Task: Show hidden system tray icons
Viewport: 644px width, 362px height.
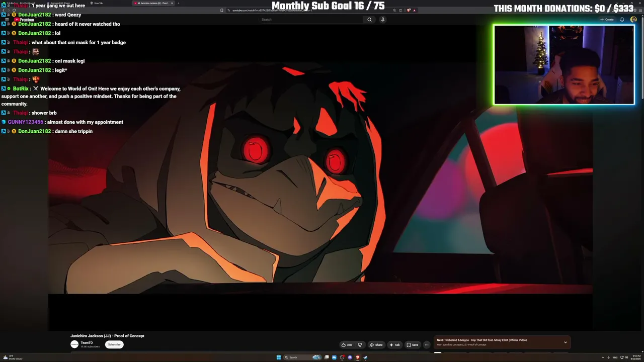Action: point(602,357)
